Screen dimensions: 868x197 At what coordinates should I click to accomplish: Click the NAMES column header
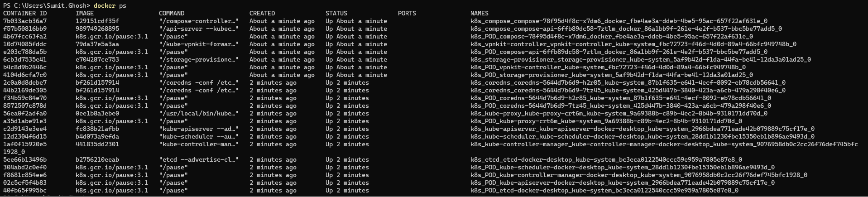click(480, 14)
